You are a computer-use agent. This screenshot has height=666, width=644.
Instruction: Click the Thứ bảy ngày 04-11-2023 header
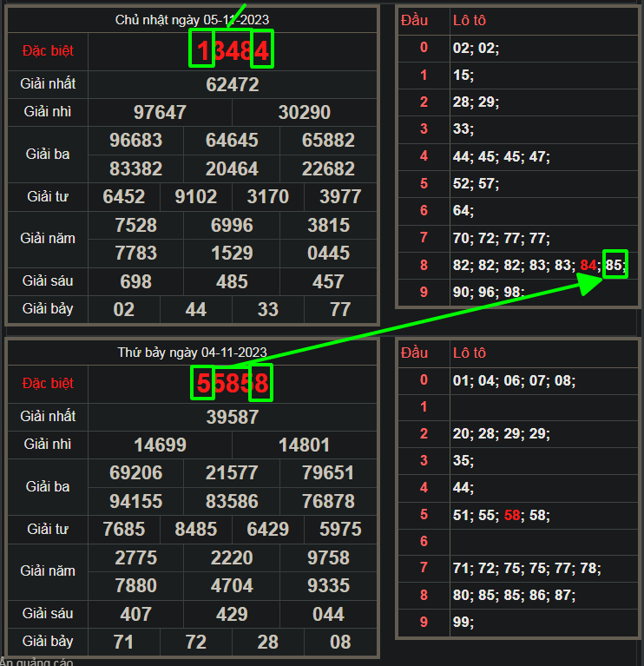[192, 353]
